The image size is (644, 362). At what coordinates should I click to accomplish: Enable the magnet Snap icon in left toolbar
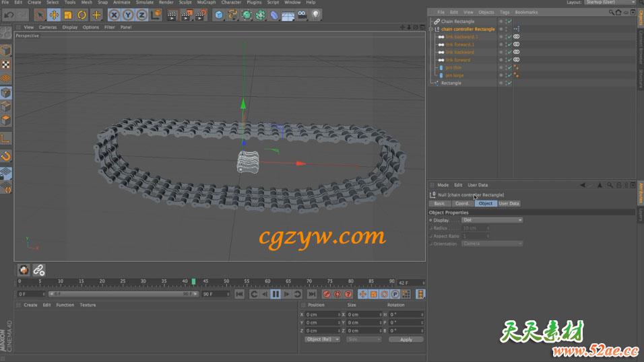(6, 156)
